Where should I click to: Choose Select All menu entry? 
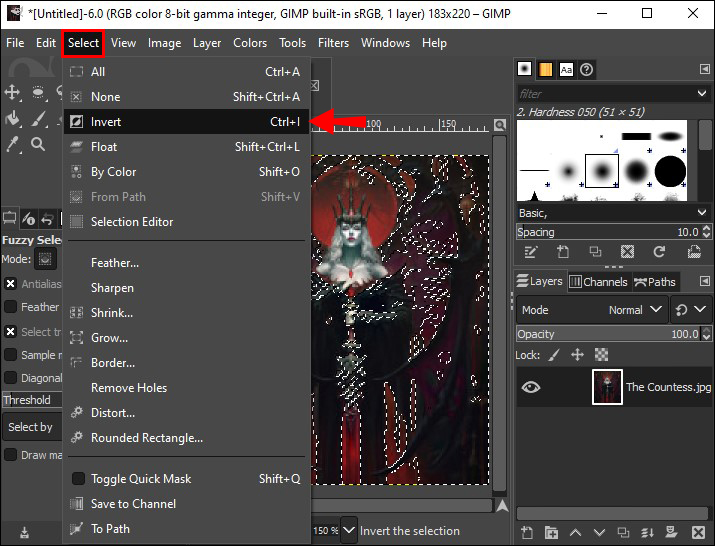(187, 72)
